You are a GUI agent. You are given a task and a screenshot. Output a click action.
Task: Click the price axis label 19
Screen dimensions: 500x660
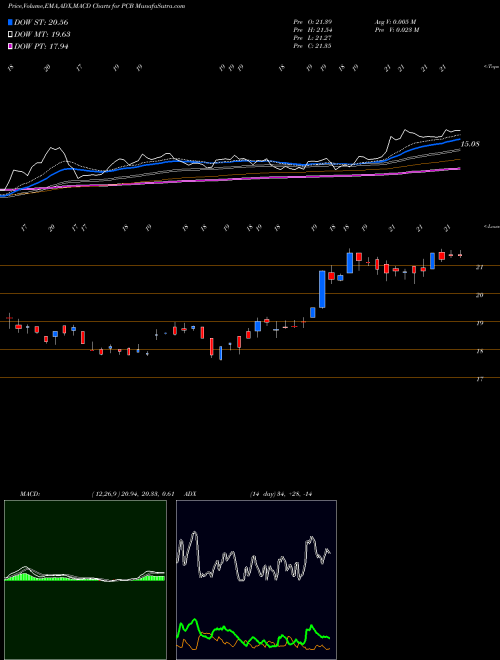point(479,323)
